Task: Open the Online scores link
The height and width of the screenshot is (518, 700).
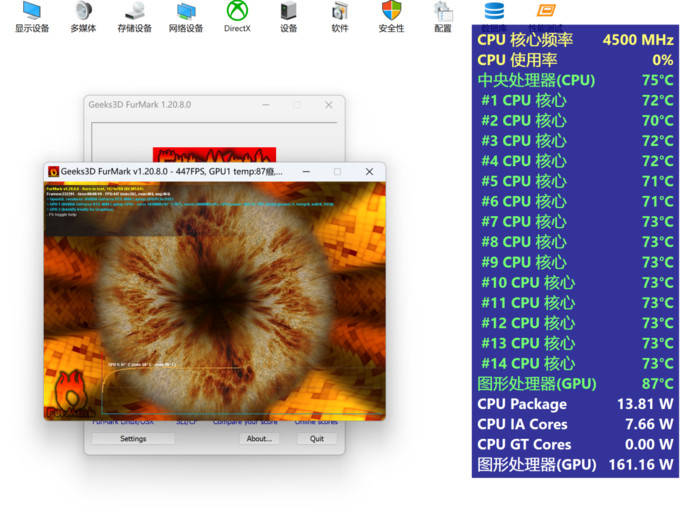Action: point(316,422)
